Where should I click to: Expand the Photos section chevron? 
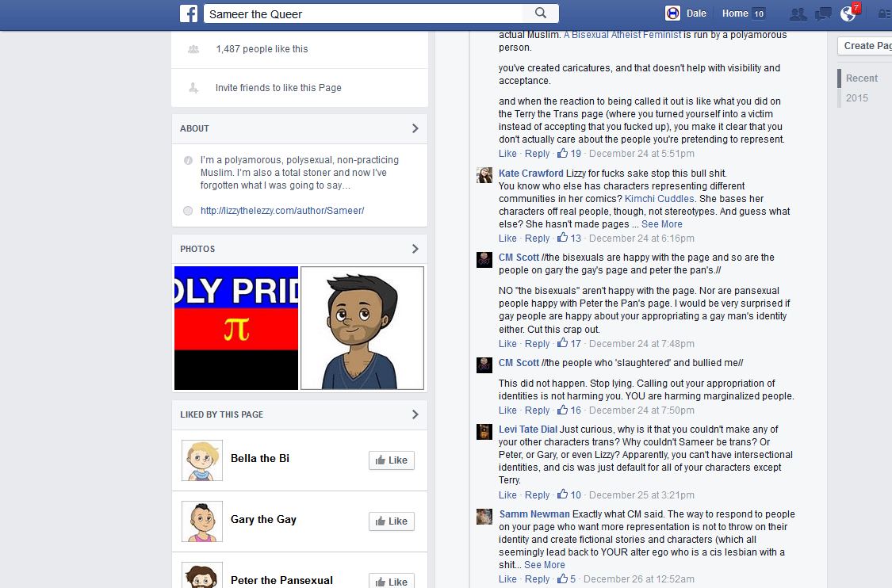pos(415,249)
